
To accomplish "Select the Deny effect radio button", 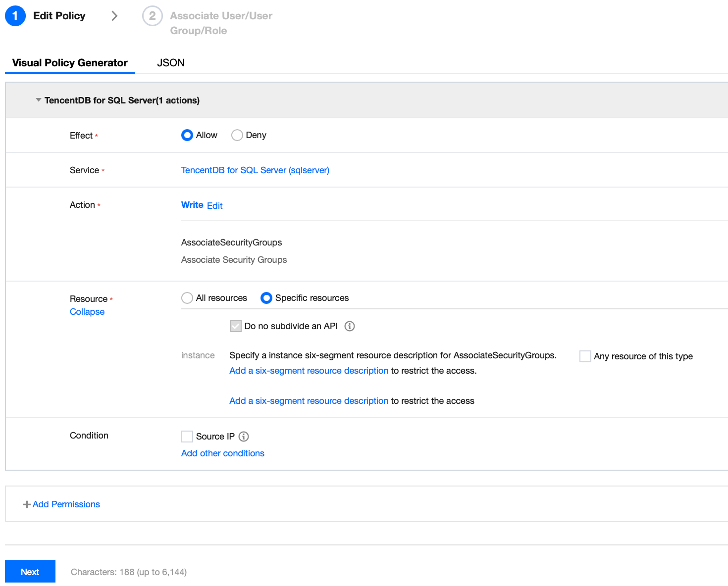I will pos(237,135).
